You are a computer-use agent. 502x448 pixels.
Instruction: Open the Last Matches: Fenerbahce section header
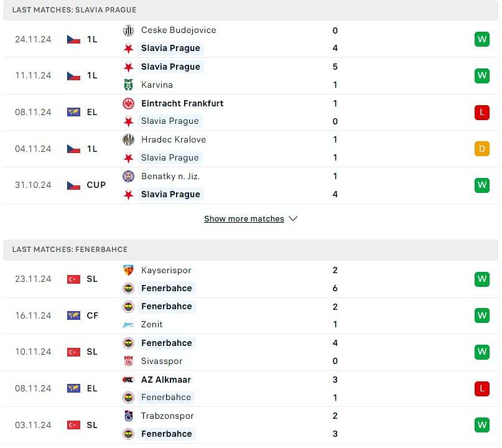pos(251,250)
